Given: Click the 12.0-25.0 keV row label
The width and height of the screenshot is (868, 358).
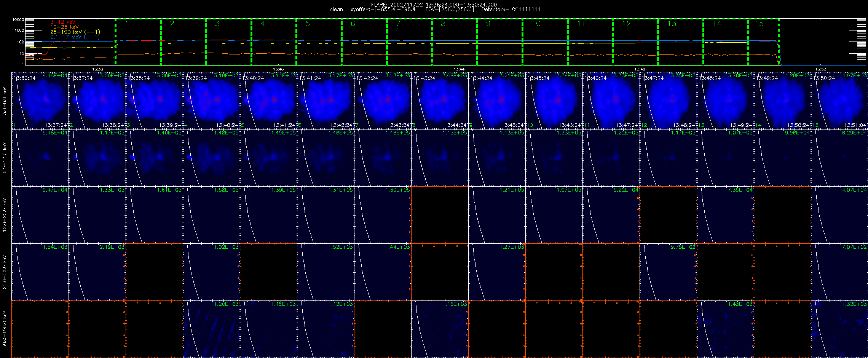Looking at the screenshot, I should click(x=5, y=215).
